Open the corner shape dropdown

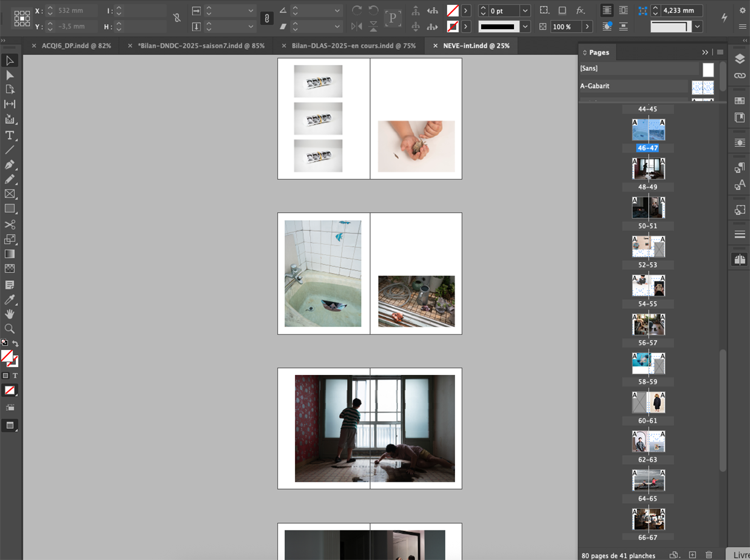[x=698, y=27]
